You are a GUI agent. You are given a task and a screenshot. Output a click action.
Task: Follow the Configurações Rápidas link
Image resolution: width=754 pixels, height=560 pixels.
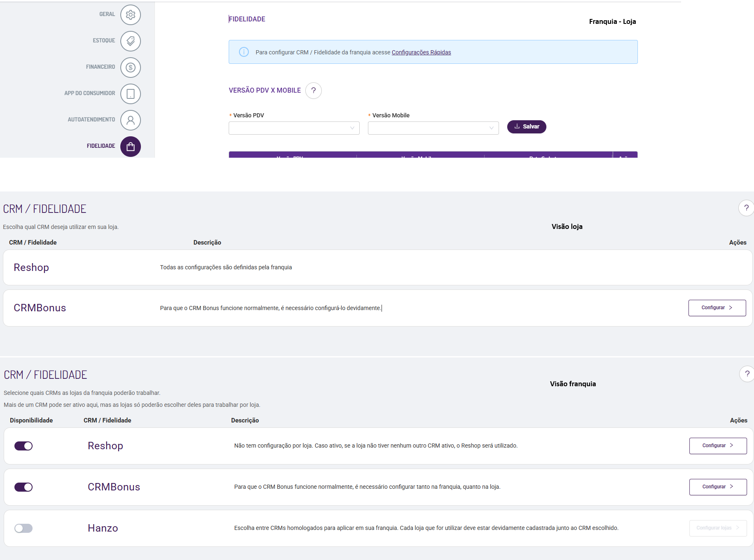(421, 52)
